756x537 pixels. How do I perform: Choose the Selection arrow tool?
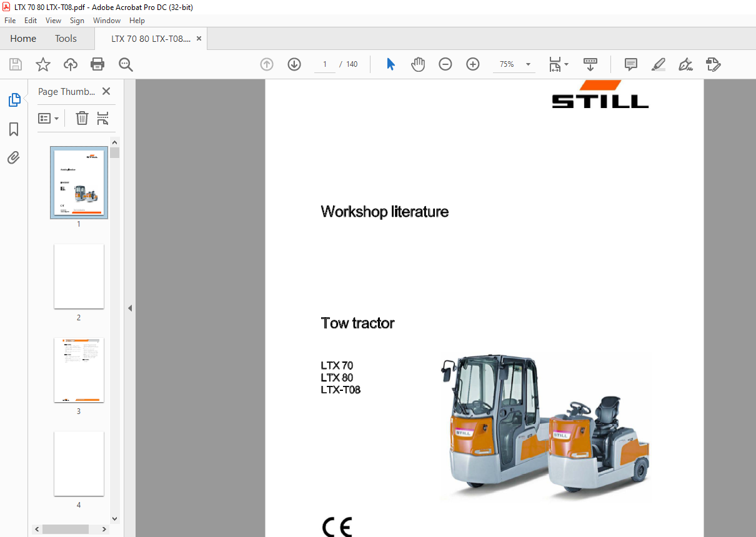click(x=390, y=64)
